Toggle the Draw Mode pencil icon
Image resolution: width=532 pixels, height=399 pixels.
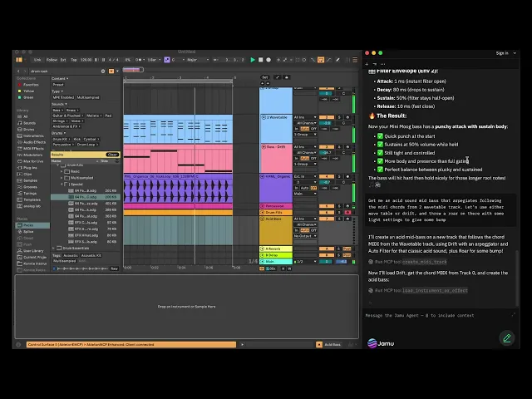pos(337,60)
